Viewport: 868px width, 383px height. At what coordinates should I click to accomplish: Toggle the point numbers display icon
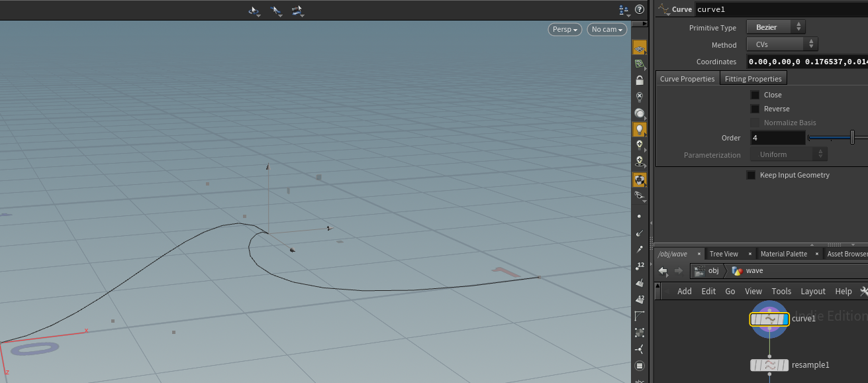pos(639,266)
